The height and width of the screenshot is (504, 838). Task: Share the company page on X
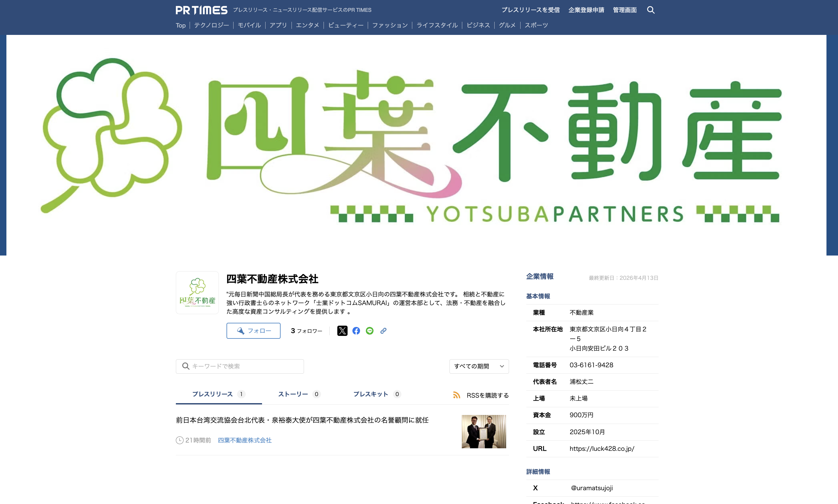[342, 330]
